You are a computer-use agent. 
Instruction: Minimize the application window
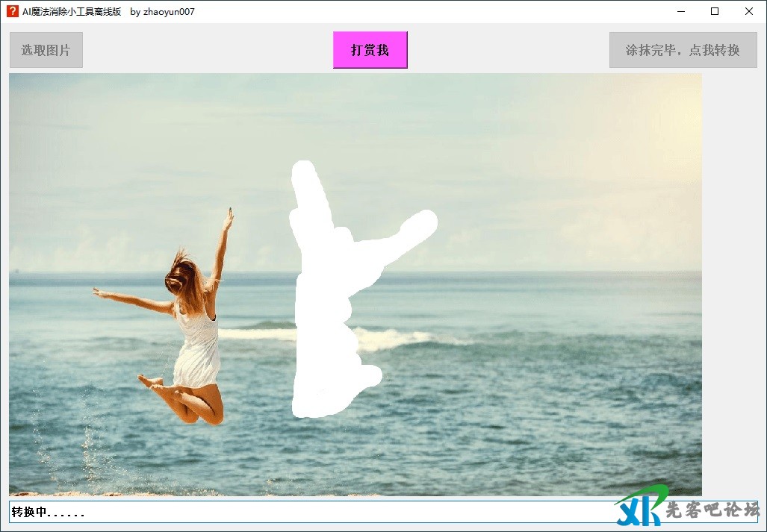681,11
